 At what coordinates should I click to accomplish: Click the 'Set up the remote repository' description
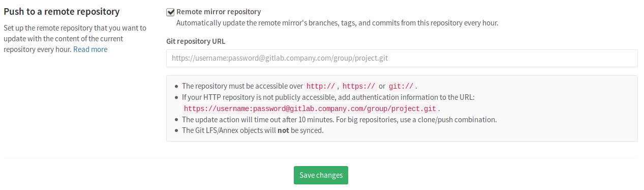75,39
